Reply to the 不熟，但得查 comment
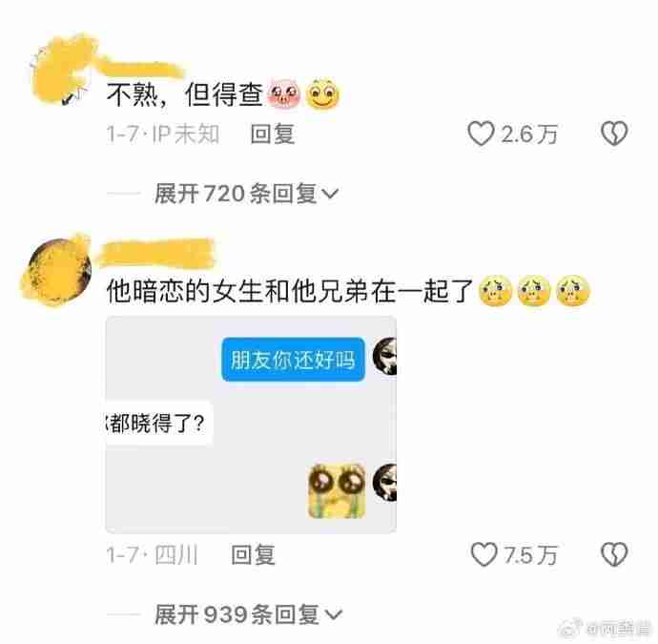658x644 pixels. click(x=273, y=135)
